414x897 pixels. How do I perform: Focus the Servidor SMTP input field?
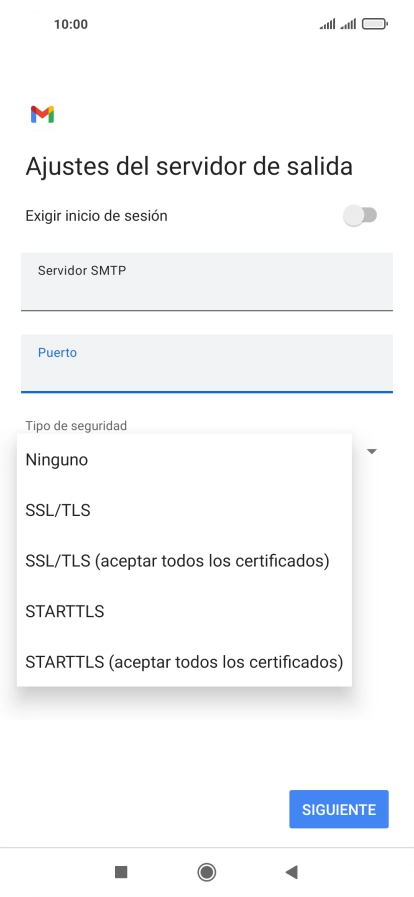click(207, 281)
